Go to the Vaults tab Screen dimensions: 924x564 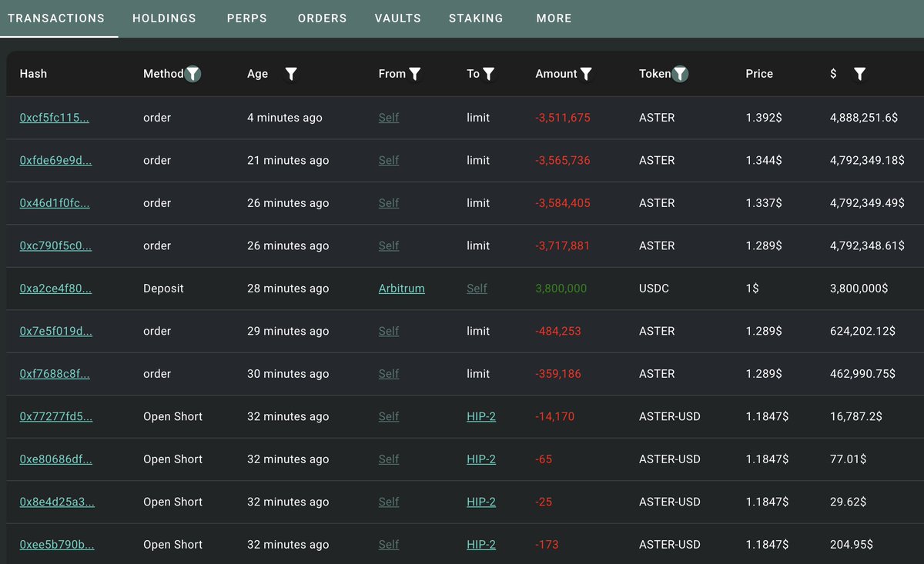tap(398, 18)
